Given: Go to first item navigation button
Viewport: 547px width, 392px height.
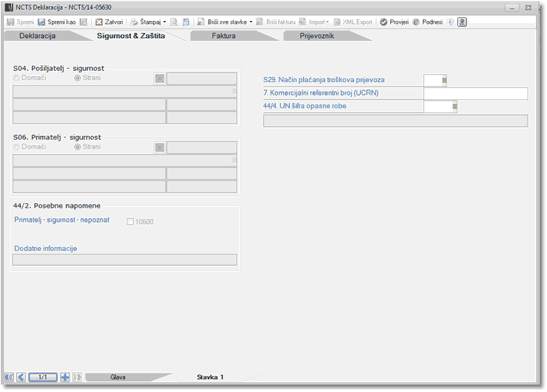Looking at the screenshot, I should (x=10, y=377).
